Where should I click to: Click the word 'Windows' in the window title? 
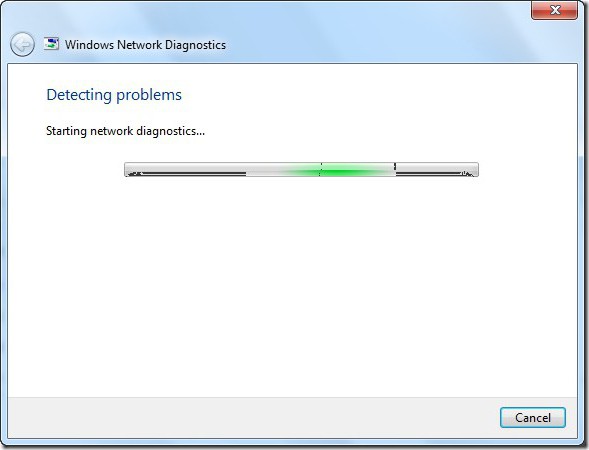89,45
